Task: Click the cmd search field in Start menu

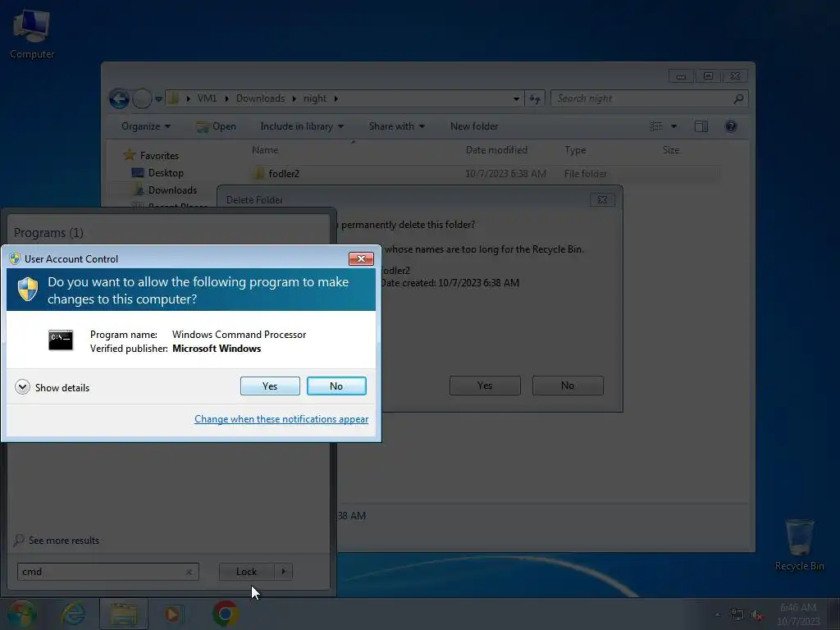Action: [107, 572]
